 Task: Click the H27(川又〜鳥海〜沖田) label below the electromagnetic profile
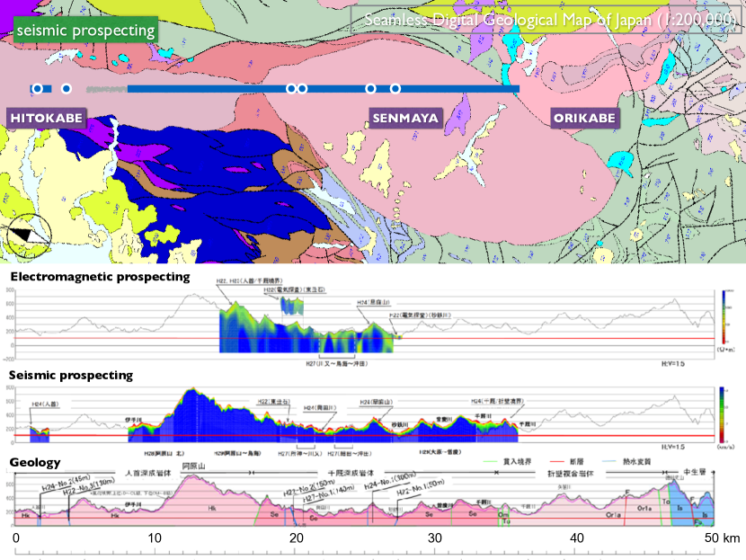[337, 363]
